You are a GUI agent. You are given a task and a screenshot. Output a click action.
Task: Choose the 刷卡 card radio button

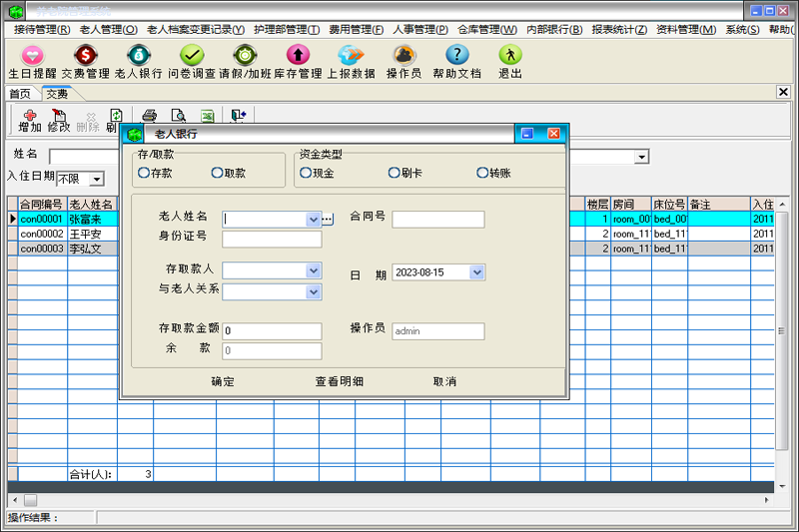pyautogui.click(x=405, y=173)
